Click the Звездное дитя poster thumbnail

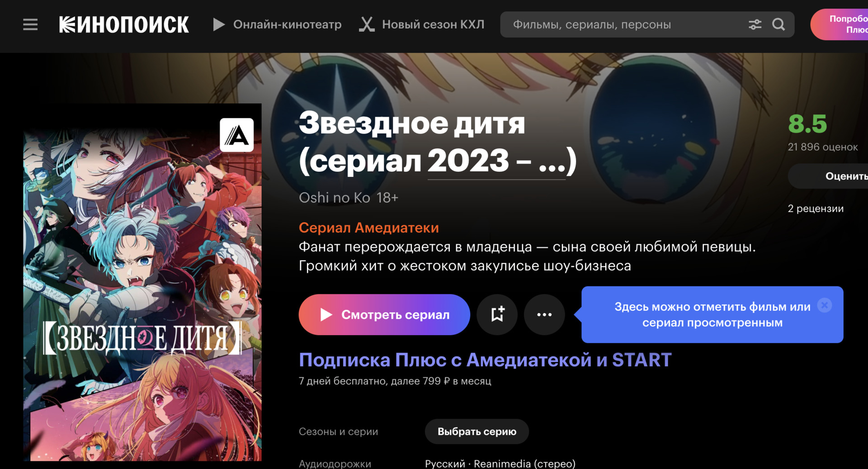coord(142,282)
